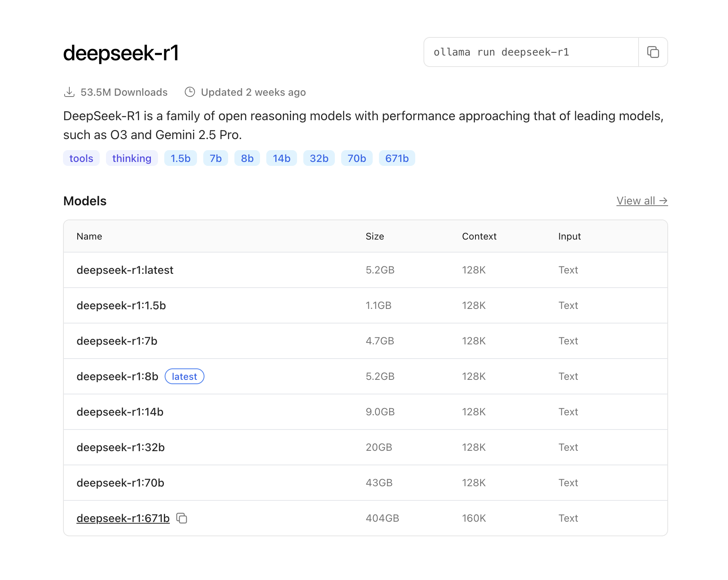Click the Input column header
This screenshot has width=728, height=580.
569,236
